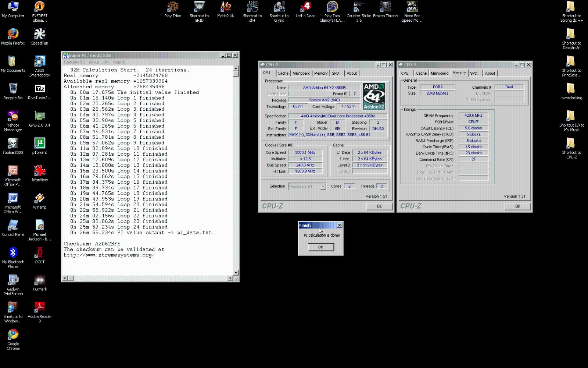Open About tab in left CPU-Z window

352,73
